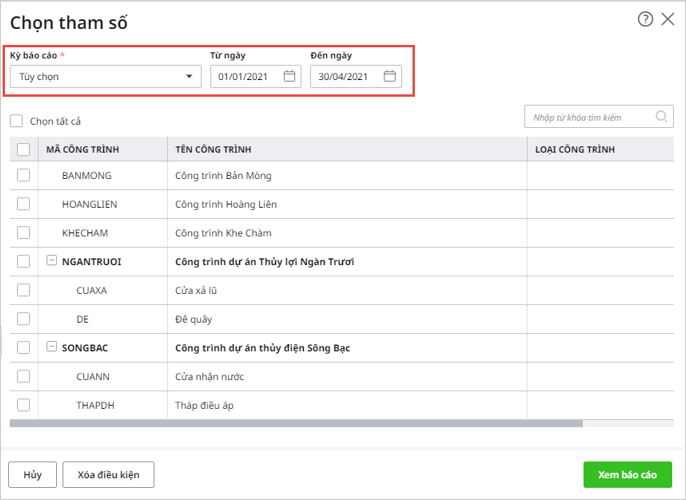This screenshot has width=686, height=500.
Task: Check the BANMONG row checkbox
Action: coord(23,175)
